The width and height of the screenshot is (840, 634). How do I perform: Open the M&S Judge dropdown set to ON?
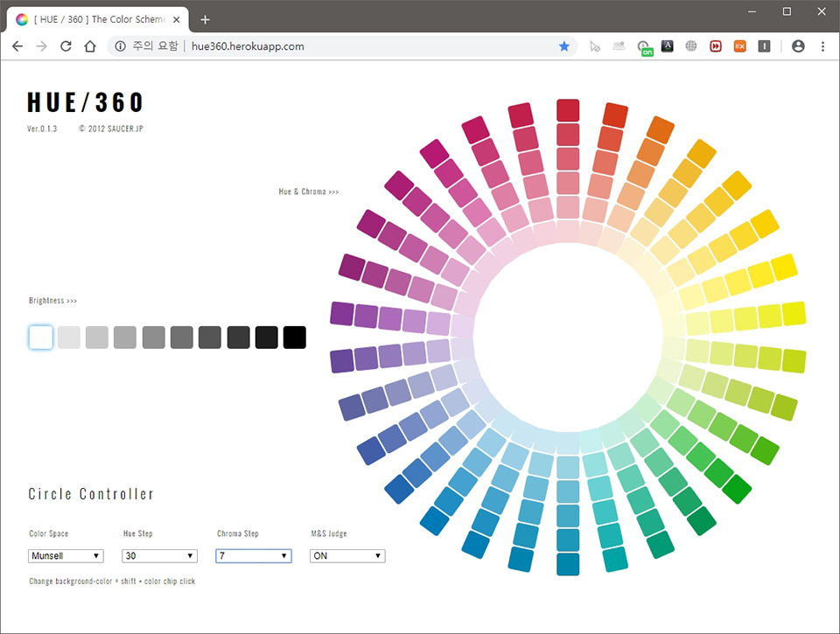[x=347, y=556]
